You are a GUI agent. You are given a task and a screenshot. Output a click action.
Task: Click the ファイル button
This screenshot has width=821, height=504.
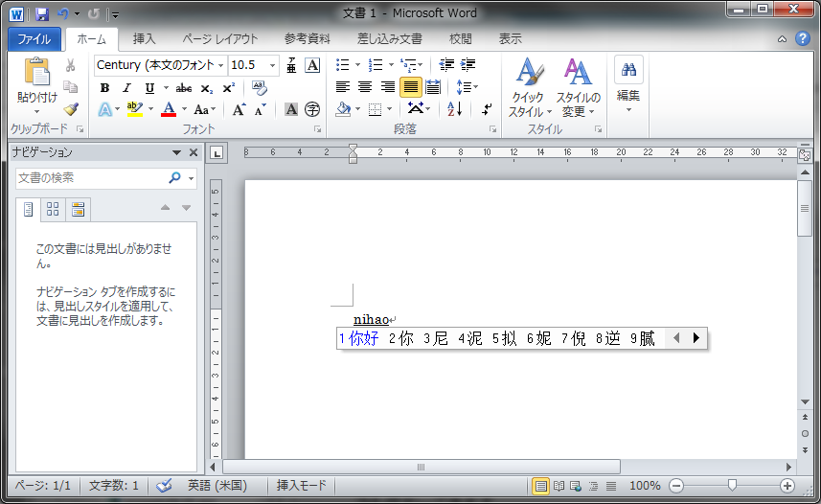tap(34, 39)
